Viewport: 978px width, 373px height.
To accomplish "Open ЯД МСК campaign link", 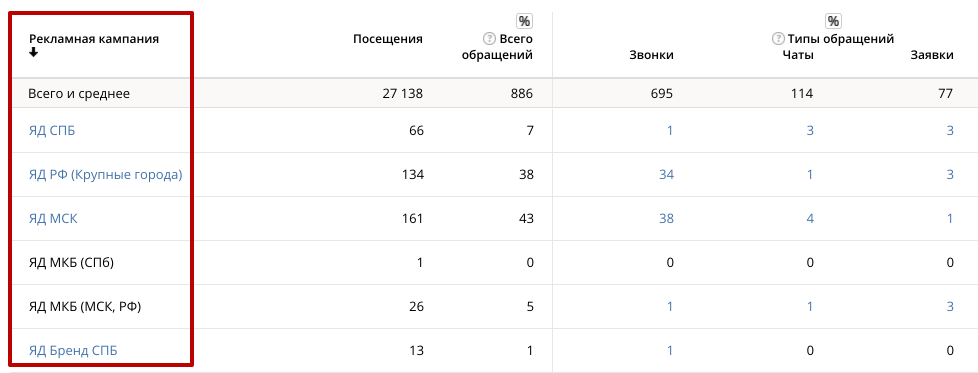I will (53, 219).
